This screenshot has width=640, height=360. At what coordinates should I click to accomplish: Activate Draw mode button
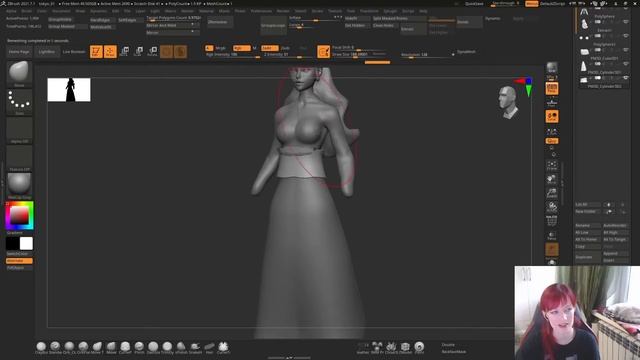[x=110, y=51]
